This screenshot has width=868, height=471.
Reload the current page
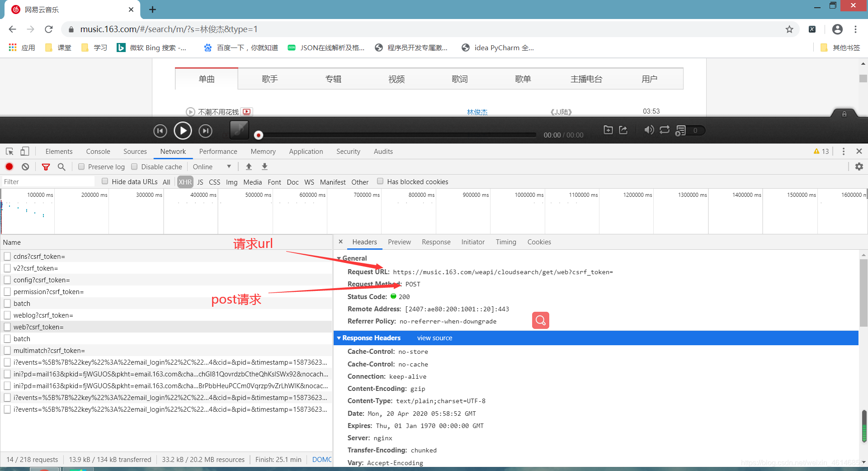point(49,29)
